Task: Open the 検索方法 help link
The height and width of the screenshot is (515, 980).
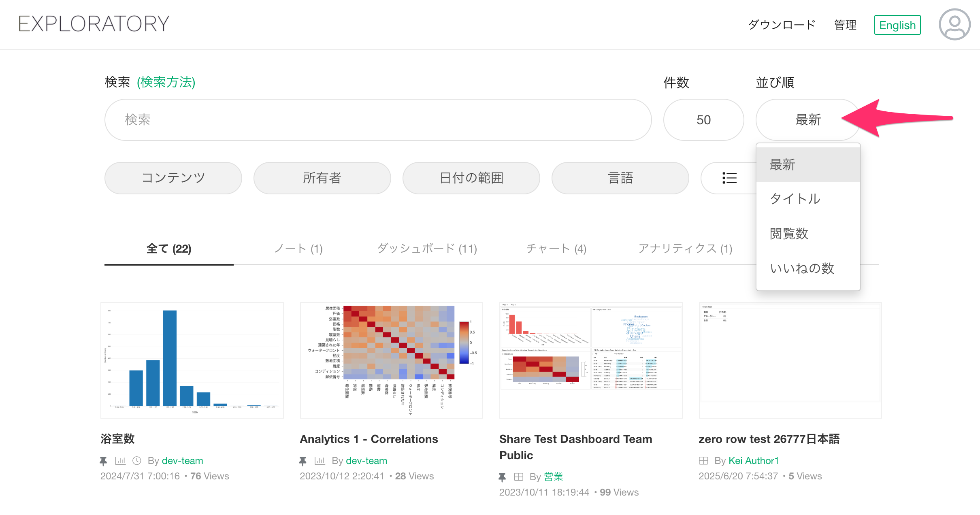Action: coord(166,82)
